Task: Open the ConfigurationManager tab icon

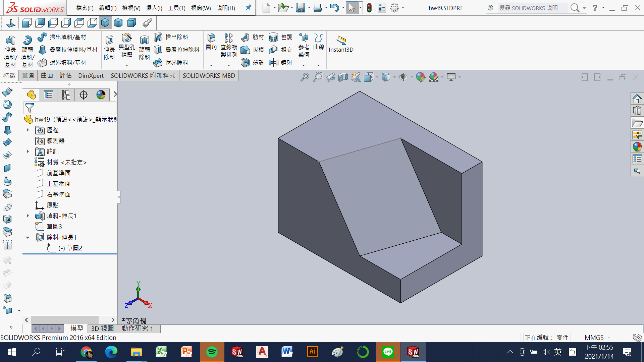Action: (66, 95)
